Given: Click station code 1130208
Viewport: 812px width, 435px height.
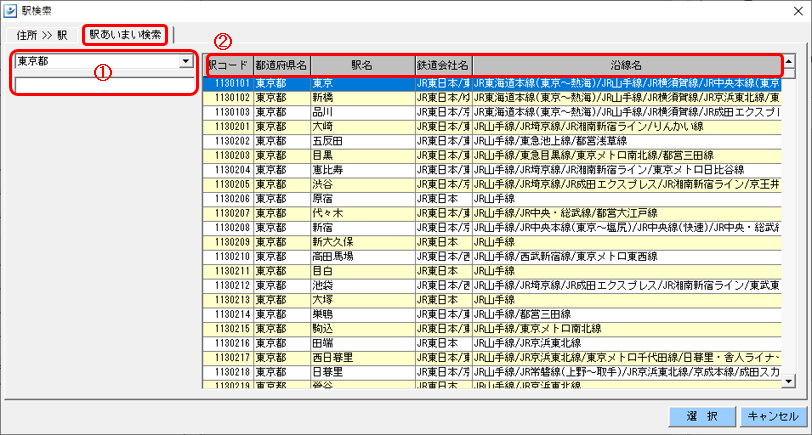Looking at the screenshot, I should (233, 227).
